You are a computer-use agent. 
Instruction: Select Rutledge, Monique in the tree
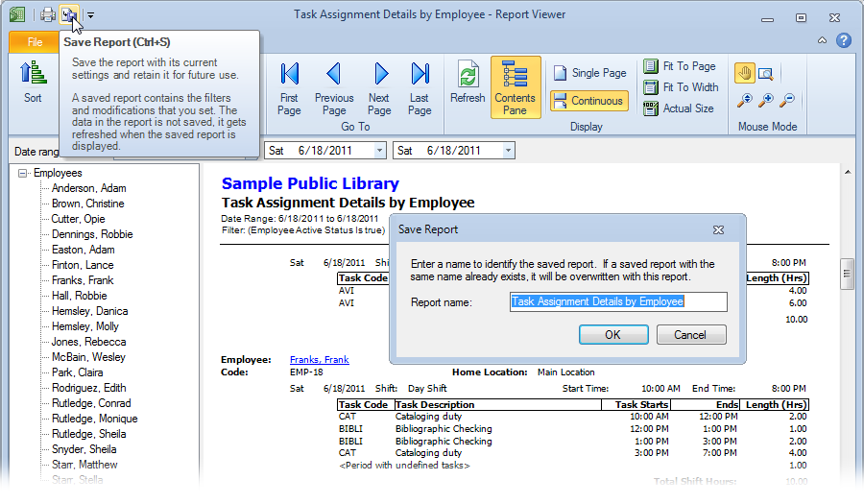(95, 420)
